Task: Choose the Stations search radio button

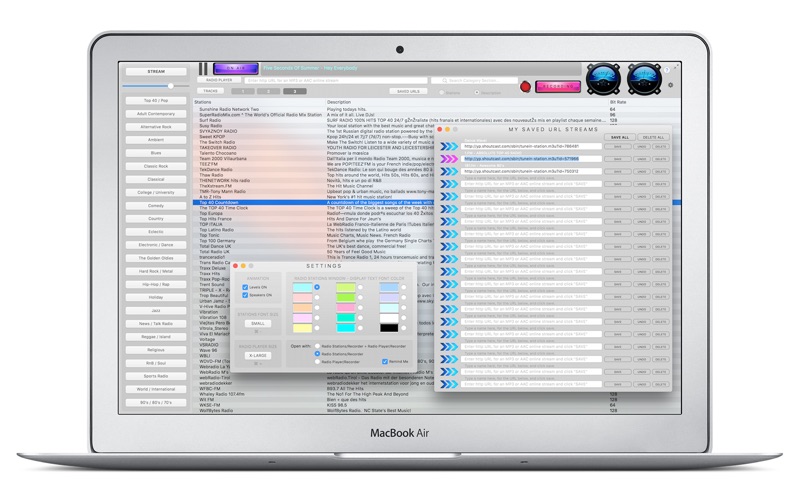Action: [441, 93]
